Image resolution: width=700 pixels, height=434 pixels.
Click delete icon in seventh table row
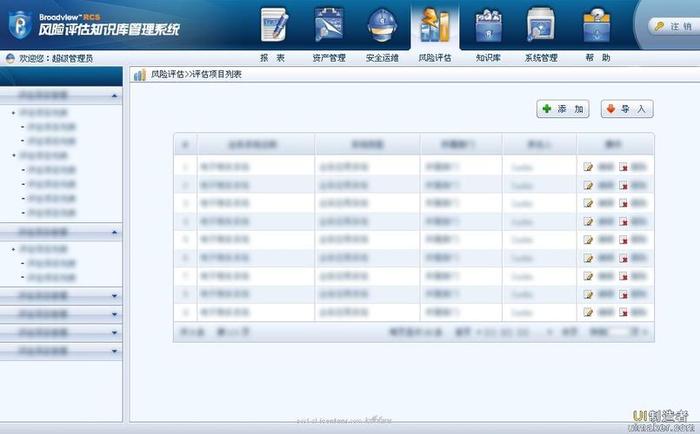coord(623,276)
